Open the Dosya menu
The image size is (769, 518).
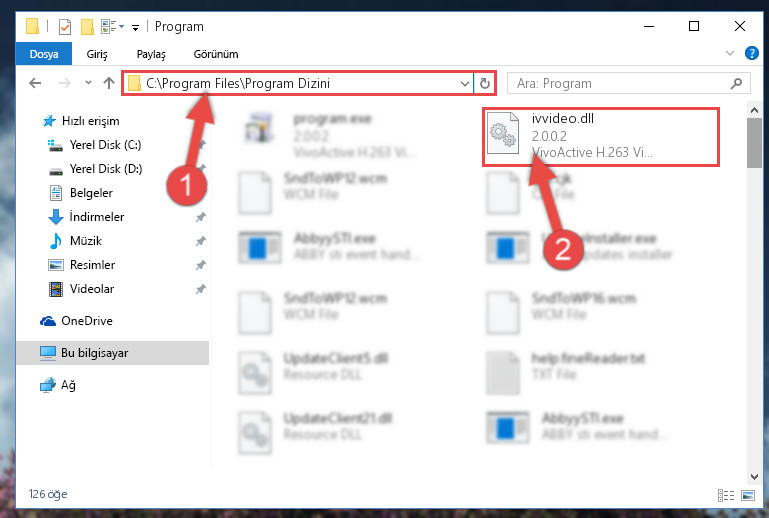44,54
